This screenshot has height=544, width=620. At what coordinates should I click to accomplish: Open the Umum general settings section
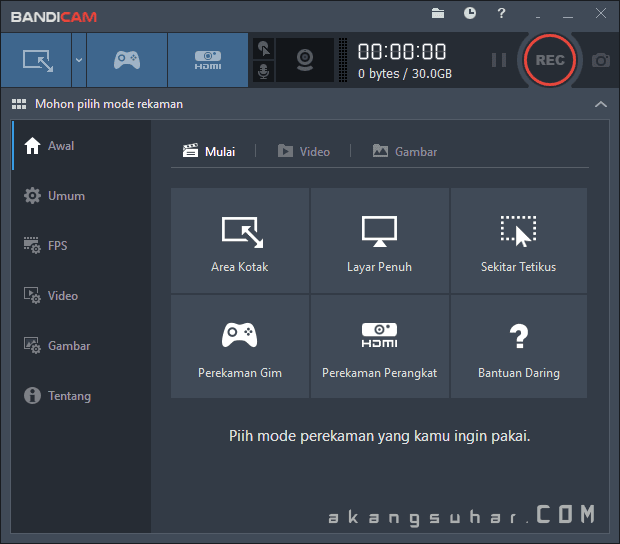coord(81,196)
